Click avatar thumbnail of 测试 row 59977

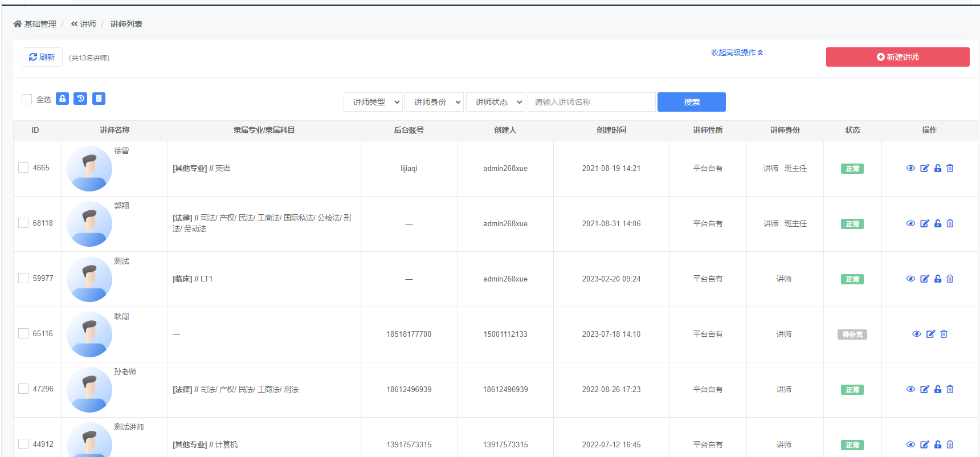89,279
